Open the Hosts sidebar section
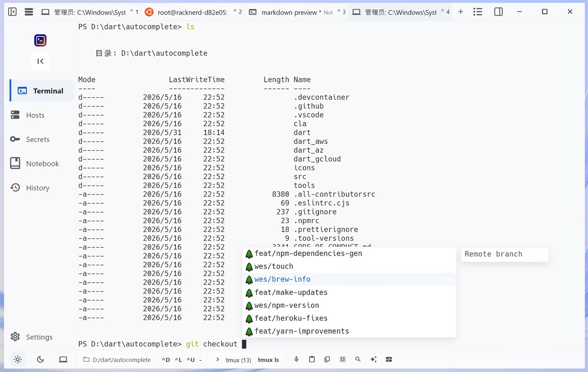 click(35, 115)
